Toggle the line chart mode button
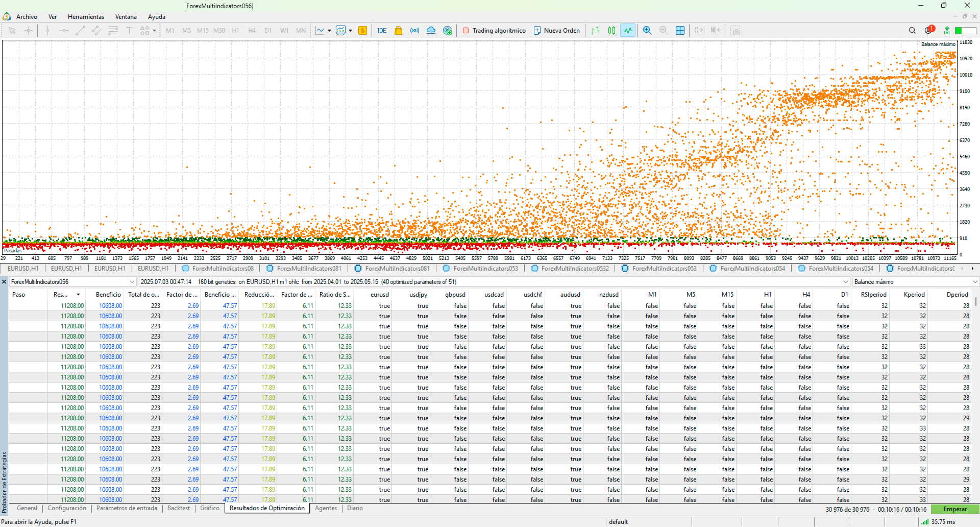 [x=628, y=31]
